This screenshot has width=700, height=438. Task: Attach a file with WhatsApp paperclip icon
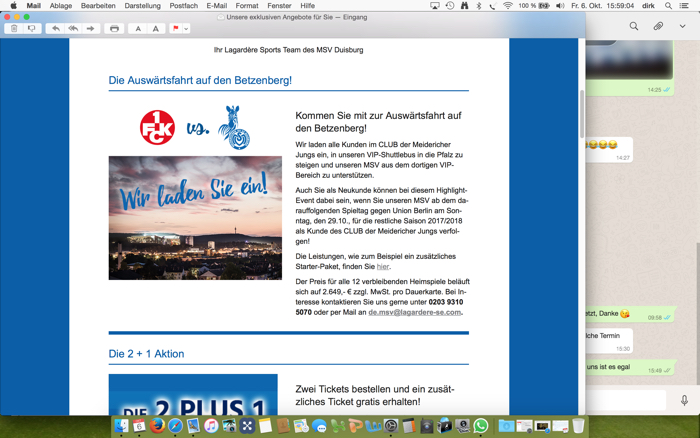click(x=658, y=26)
